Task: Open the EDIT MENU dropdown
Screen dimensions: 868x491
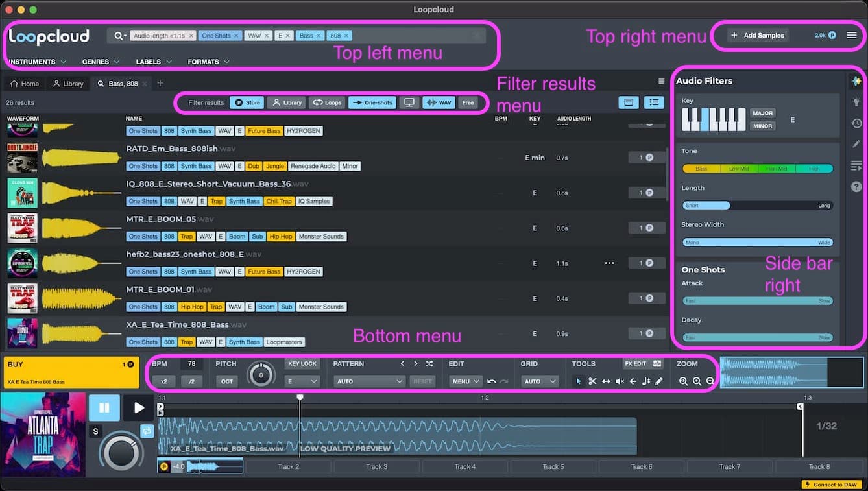Action: (x=465, y=381)
